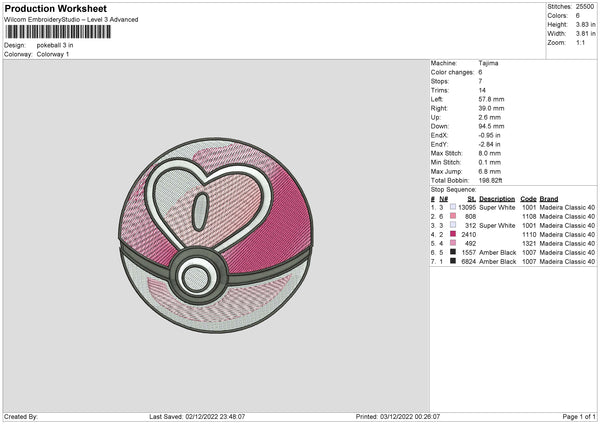
Task: Click the Min Stitch value '0.1 mm'
Action: [x=489, y=162]
